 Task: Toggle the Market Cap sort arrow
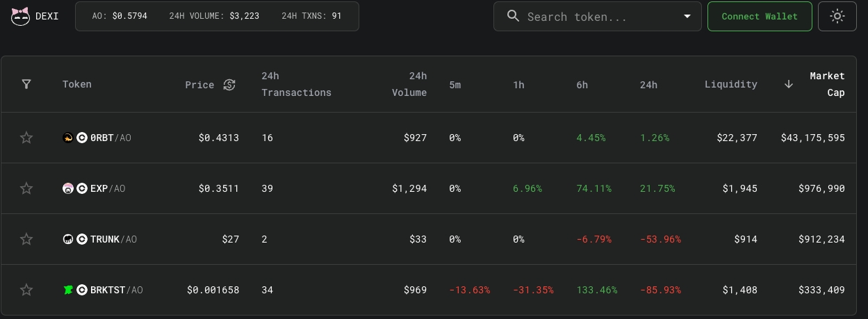(789, 84)
